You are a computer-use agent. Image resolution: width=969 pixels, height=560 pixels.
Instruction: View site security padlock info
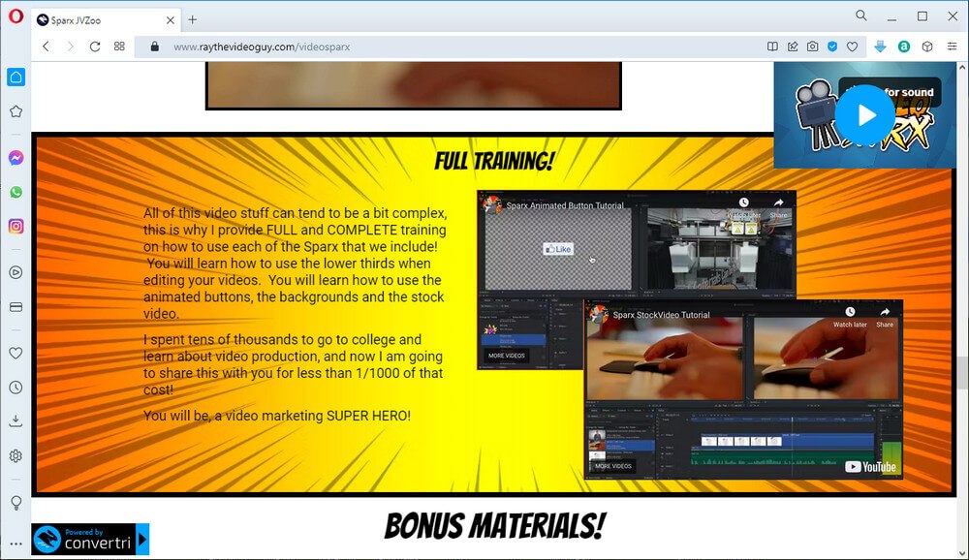coord(154,47)
